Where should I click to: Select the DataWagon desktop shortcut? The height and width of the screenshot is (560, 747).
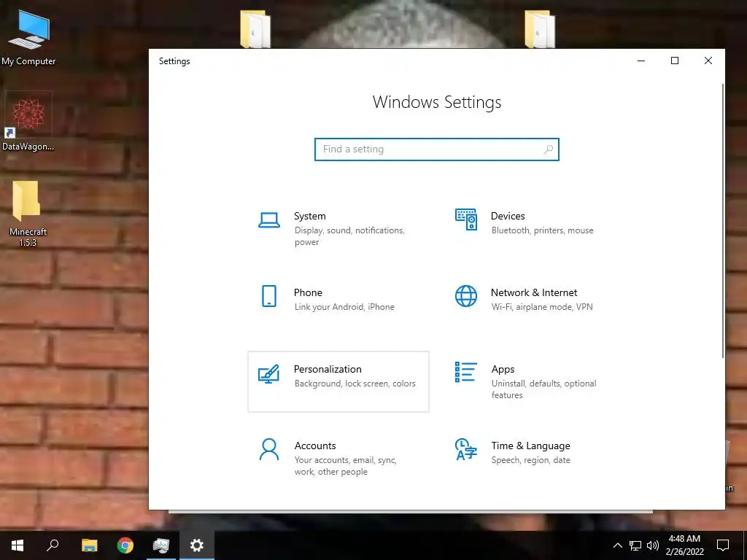coord(28,122)
